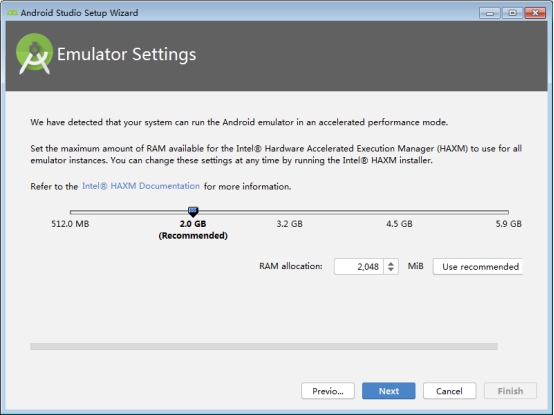Screen dimensions: 554x415
Task: Click the Android icon in title bar
Action: (x=12, y=13)
